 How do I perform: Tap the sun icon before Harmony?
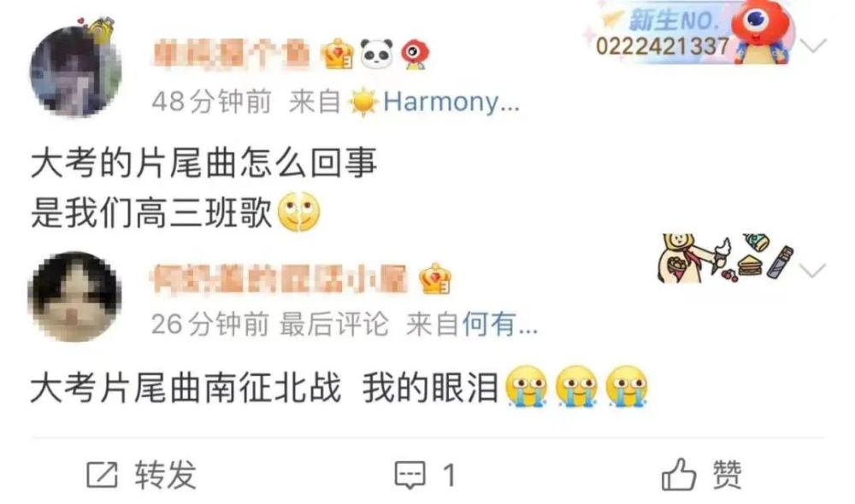click(x=363, y=102)
